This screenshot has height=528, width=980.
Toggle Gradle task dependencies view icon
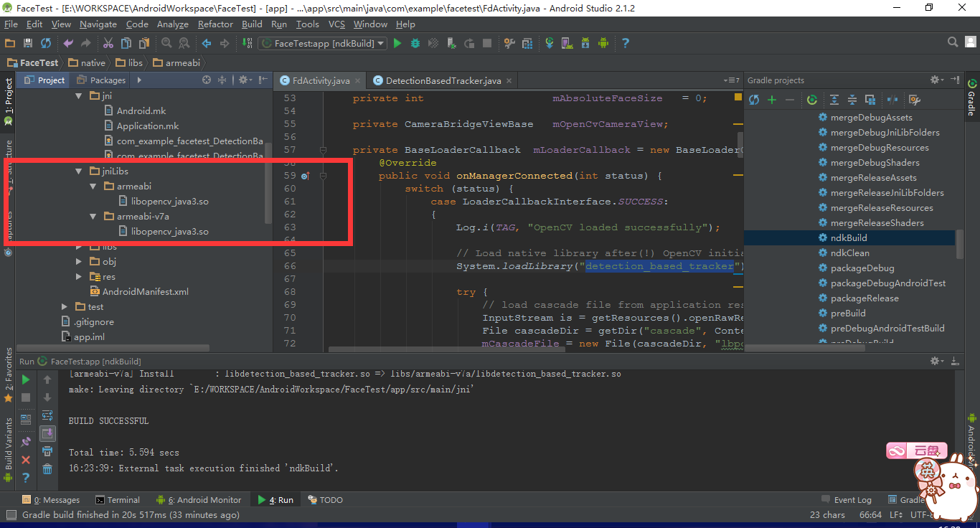click(x=870, y=100)
